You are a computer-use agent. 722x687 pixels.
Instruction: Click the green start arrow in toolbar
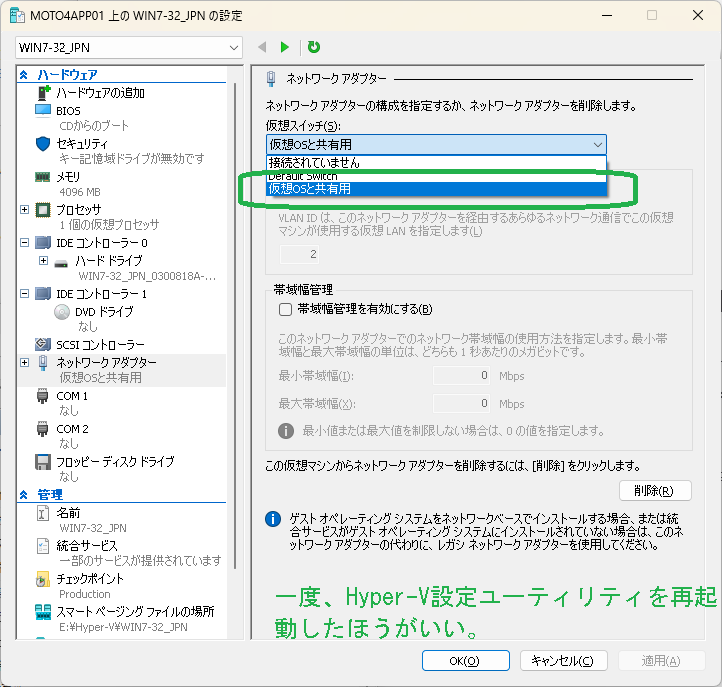(285, 47)
